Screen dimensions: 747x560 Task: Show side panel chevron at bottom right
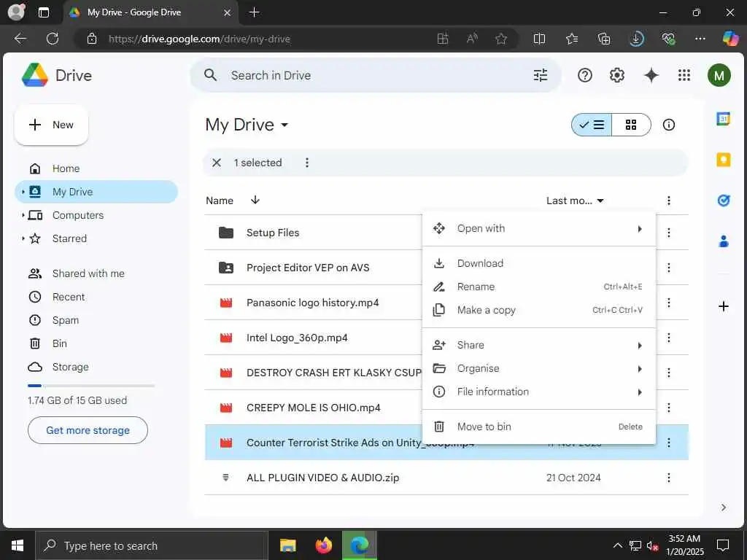click(723, 507)
